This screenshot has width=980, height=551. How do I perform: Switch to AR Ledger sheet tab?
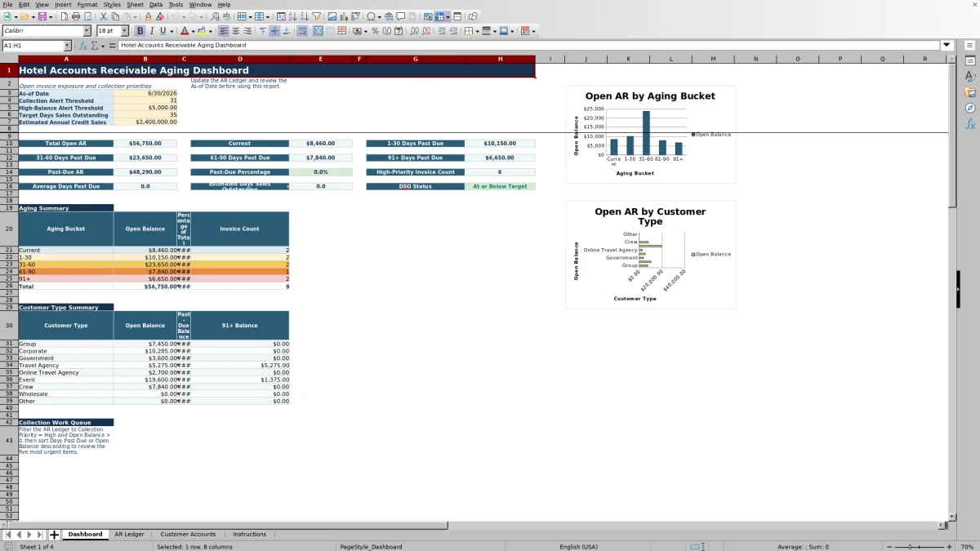click(x=129, y=535)
